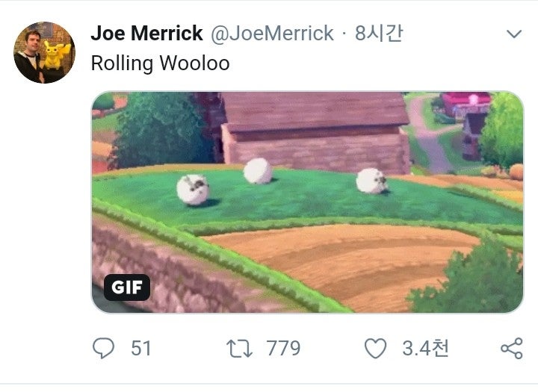
Task: Click the Rolling Wooloo tweet text
Action: tap(160, 63)
